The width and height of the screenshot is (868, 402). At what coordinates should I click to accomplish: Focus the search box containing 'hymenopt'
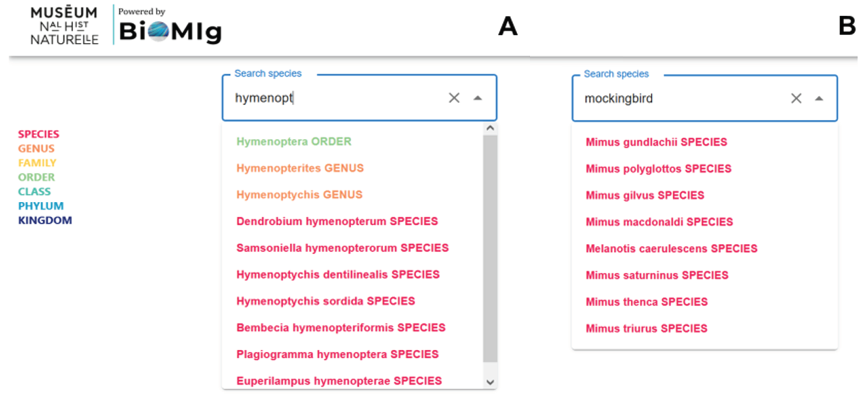[x=338, y=98]
